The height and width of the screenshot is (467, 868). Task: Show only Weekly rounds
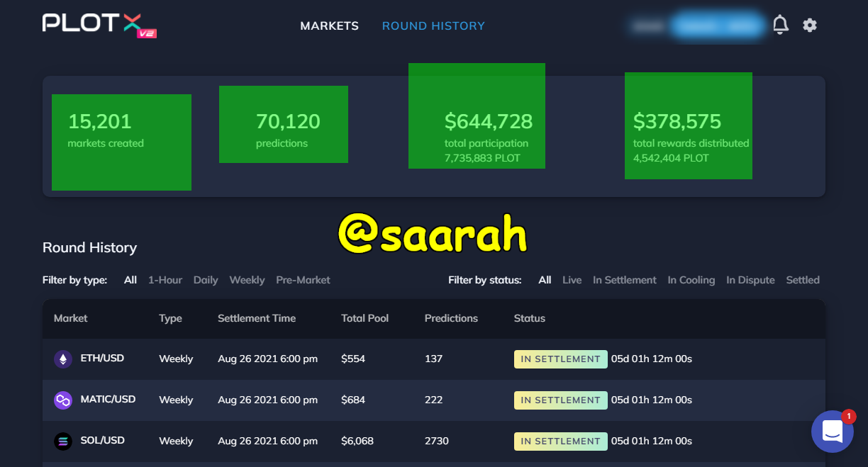point(247,280)
